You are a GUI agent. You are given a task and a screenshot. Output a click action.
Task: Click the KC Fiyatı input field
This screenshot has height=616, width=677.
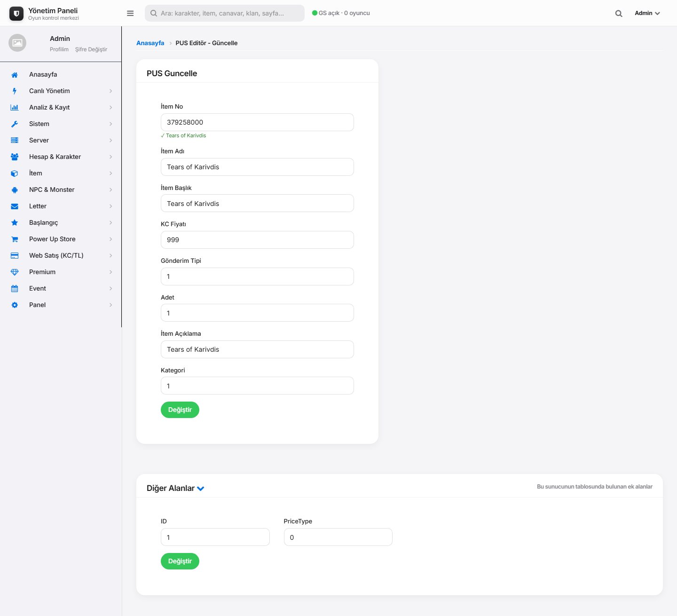click(x=257, y=240)
